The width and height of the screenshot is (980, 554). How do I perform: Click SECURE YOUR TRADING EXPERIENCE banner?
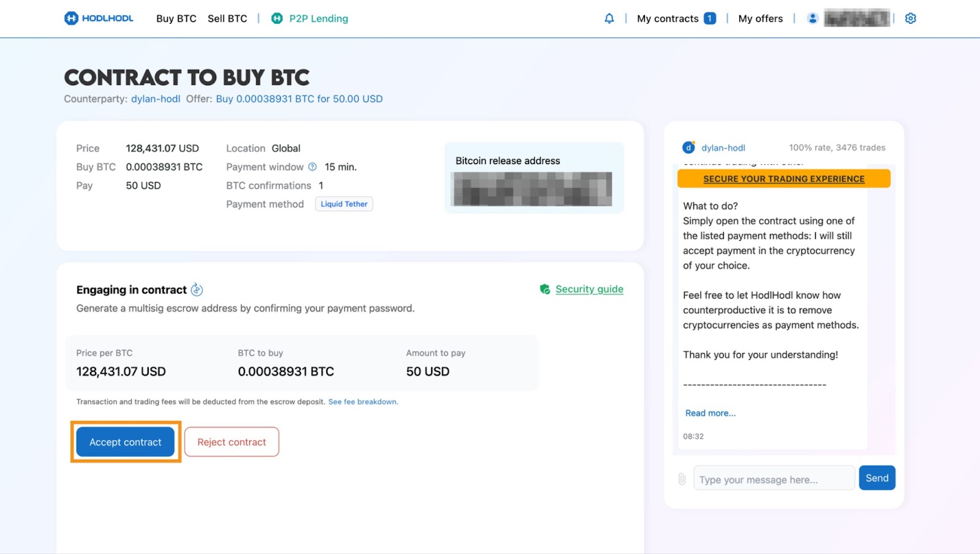click(784, 178)
